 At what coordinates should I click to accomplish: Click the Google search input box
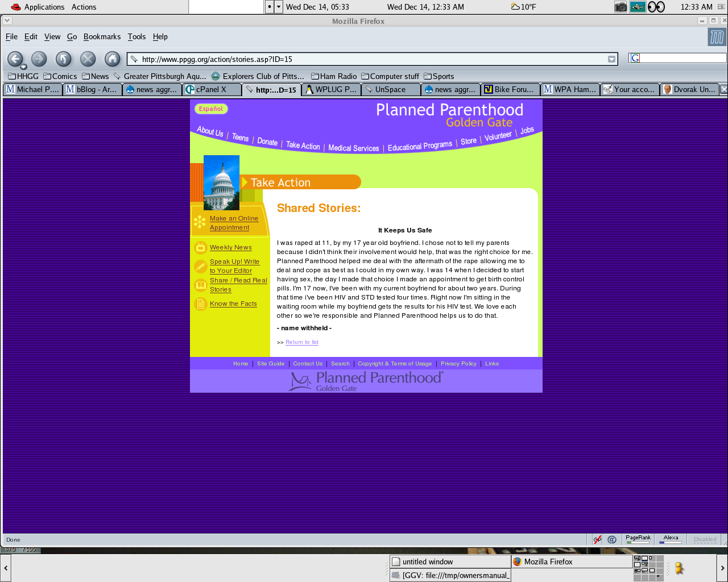coord(683,58)
